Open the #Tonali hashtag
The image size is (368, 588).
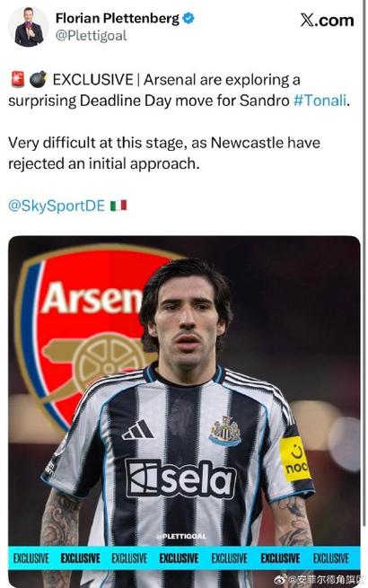(x=320, y=101)
